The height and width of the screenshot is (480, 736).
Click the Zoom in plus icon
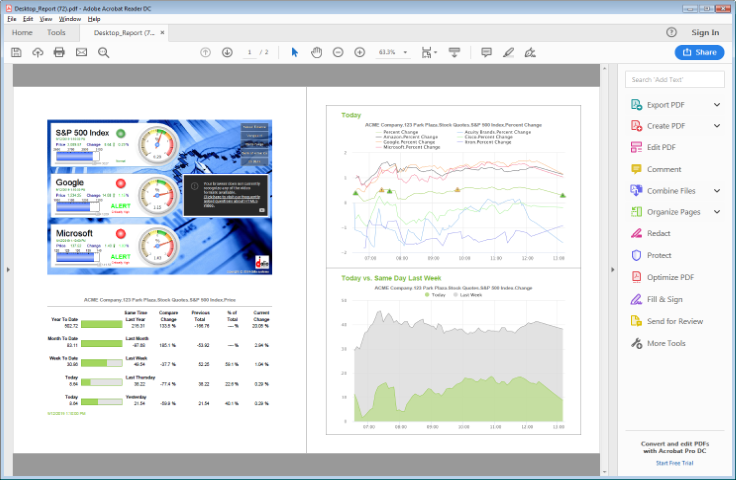coord(360,52)
